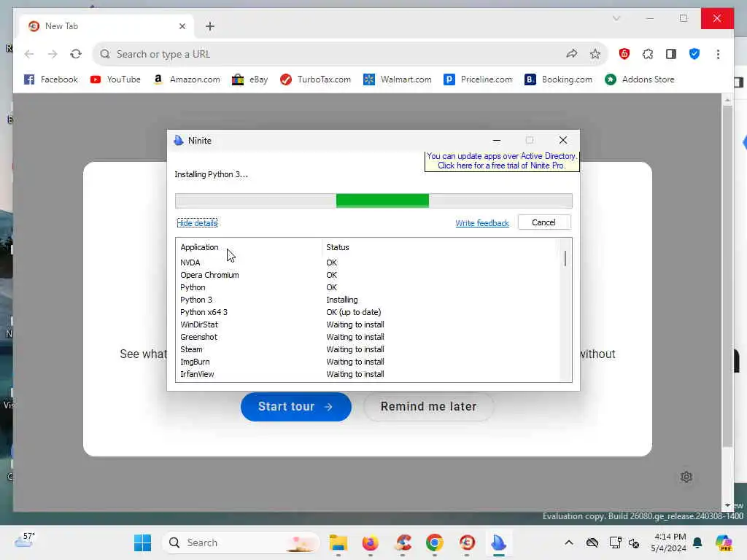Open the weather widget showing 57°
The width and height of the screenshot is (747, 560).
tap(24, 540)
